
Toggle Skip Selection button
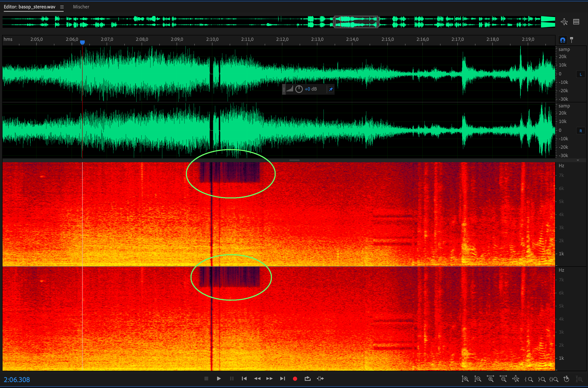(x=320, y=379)
